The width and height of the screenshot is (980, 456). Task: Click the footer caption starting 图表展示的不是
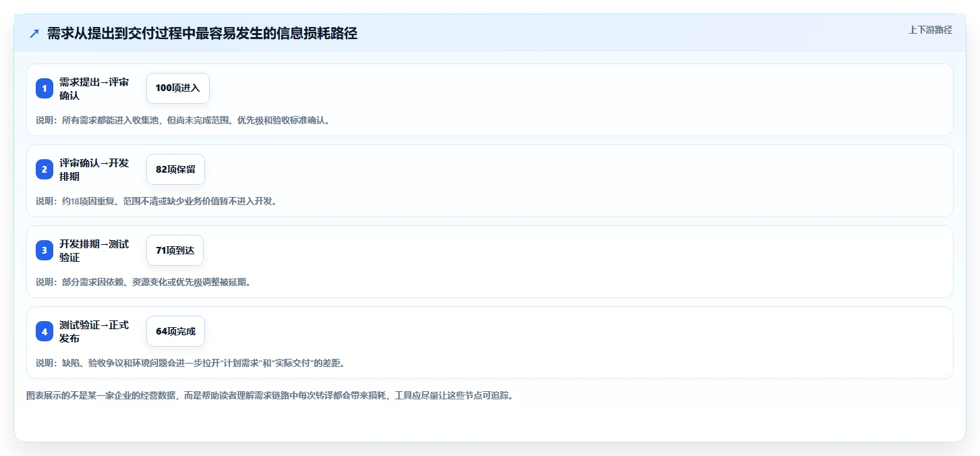[270, 395]
